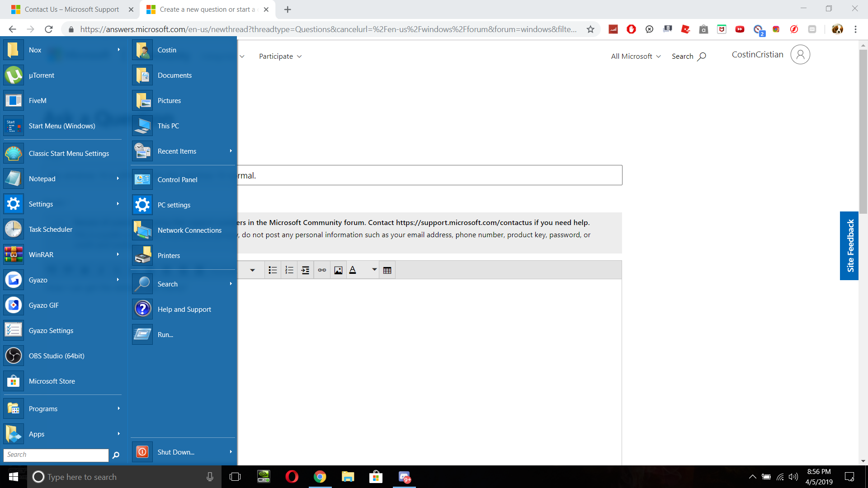Open File Explorer from the taskbar
This screenshot has height=488, width=868.
point(348,477)
